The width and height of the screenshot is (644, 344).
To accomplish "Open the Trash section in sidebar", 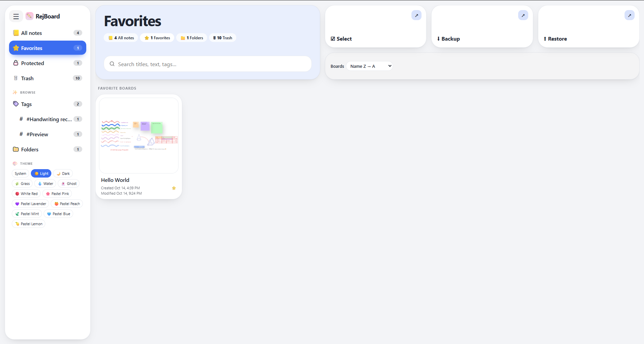I will 48,78.
